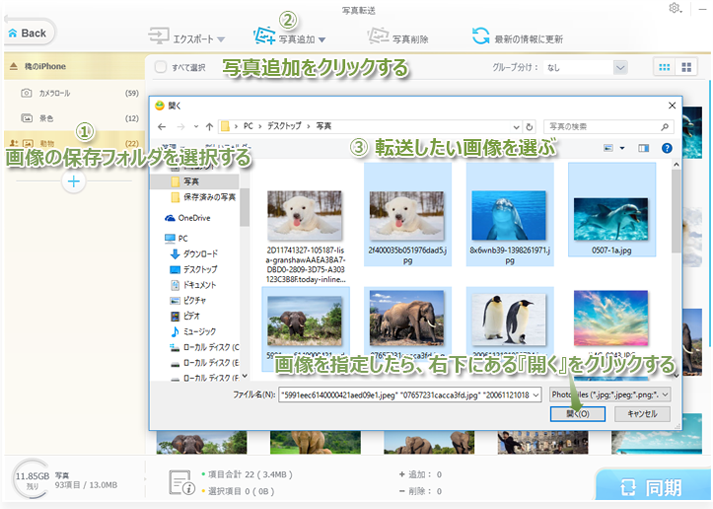Add new album with plus button
Screen dimensions: 713x509
coord(74,181)
